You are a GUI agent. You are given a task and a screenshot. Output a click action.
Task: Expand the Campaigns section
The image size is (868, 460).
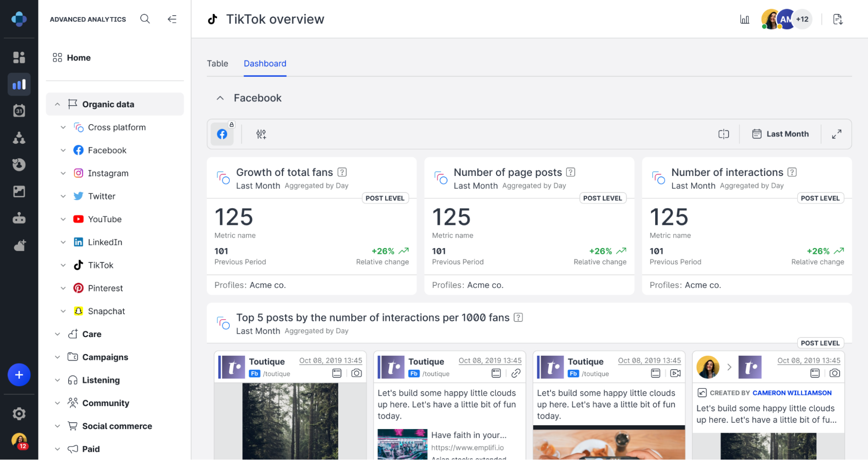pos(58,357)
